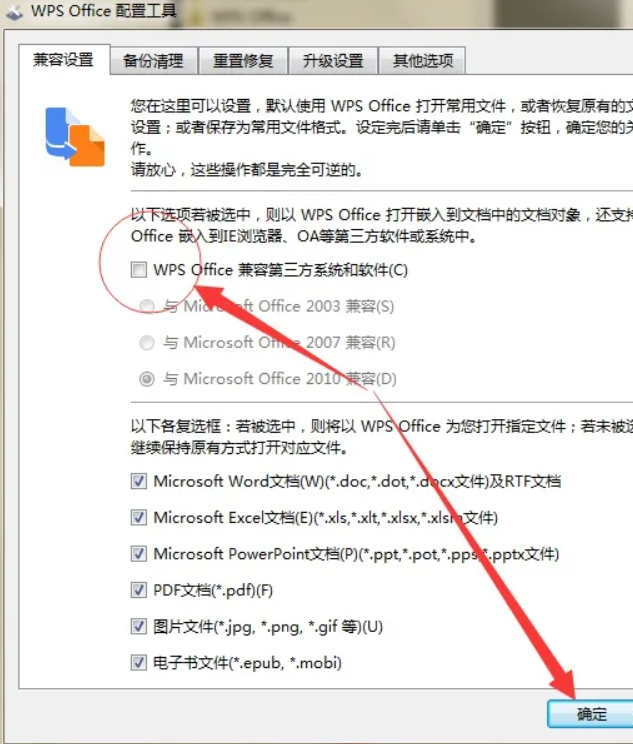Open the 备份清理 tab
This screenshot has width=633, height=744.
(153, 61)
